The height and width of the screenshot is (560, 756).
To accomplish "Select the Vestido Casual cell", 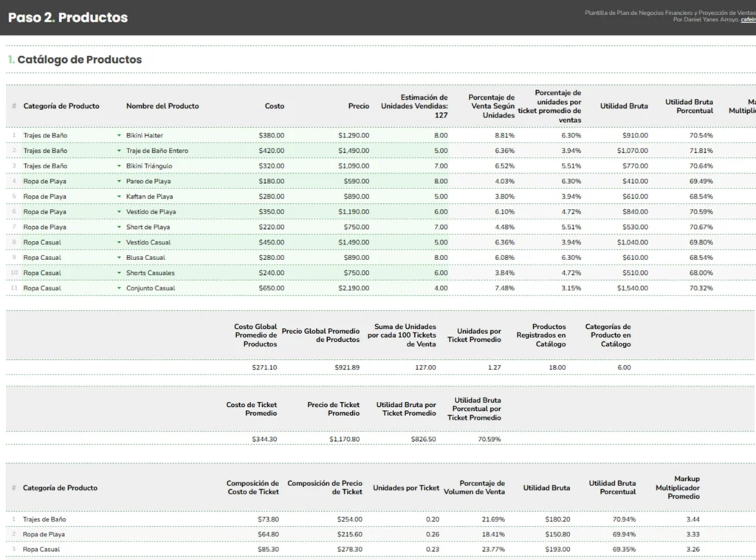I will tap(148, 242).
